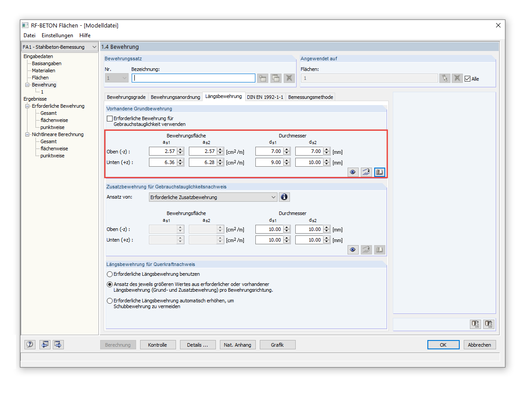The image size is (532, 399).
Task: Click the info icon next to Ansatz von
Action: [285, 197]
